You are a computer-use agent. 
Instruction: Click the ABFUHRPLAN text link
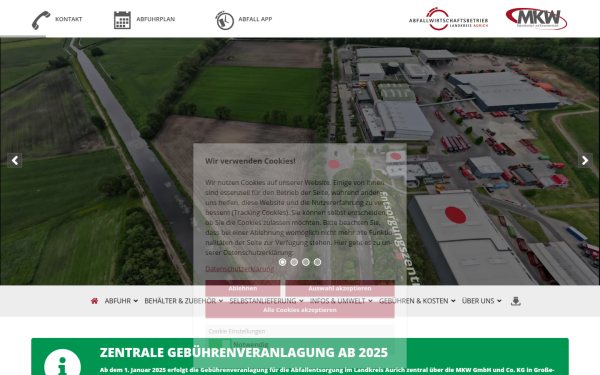[x=156, y=19]
